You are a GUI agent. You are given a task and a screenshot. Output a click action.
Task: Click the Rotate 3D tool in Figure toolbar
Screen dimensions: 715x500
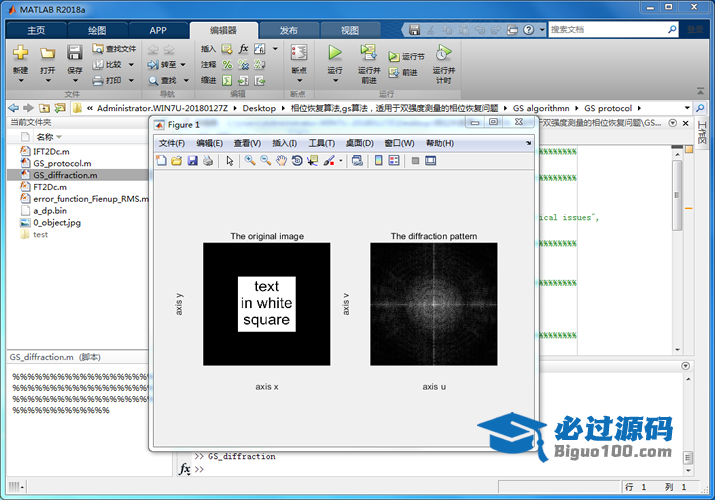pyautogui.click(x=297, y=160)
